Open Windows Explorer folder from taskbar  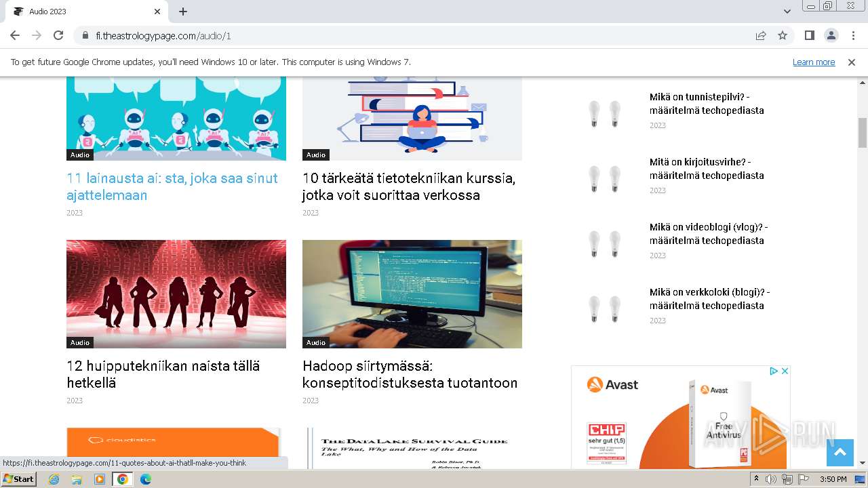click(x=77, y=479)
